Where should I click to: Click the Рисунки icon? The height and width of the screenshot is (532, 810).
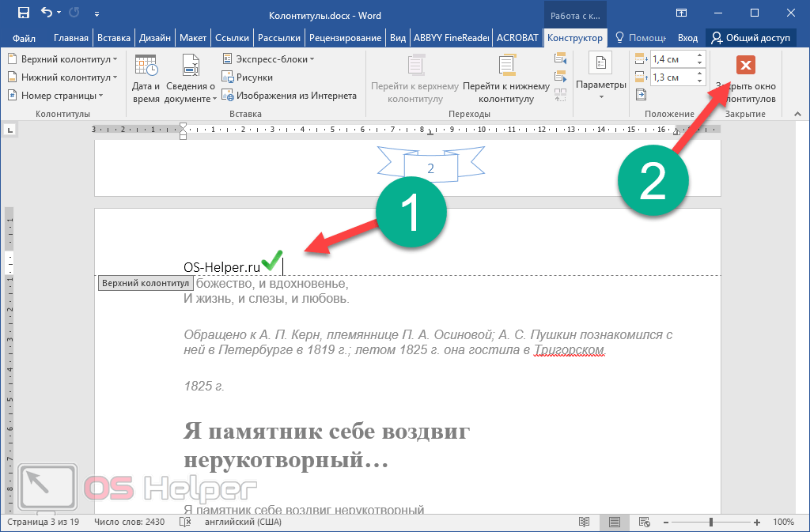coord(229,77)
